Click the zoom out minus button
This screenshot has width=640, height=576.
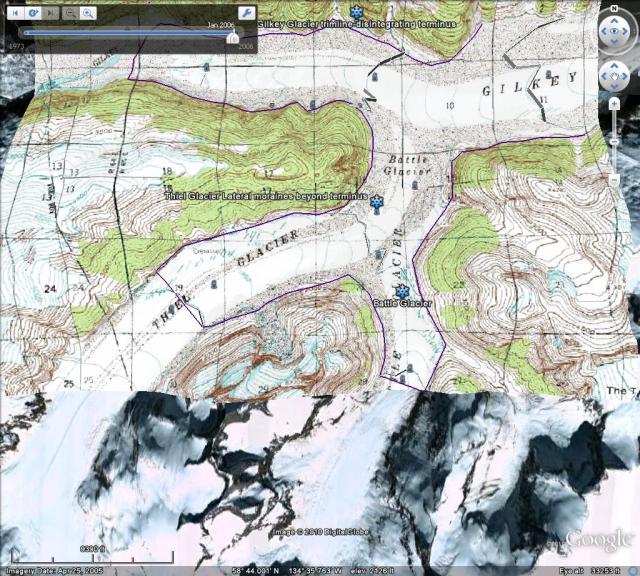click(x=613, y=178)
